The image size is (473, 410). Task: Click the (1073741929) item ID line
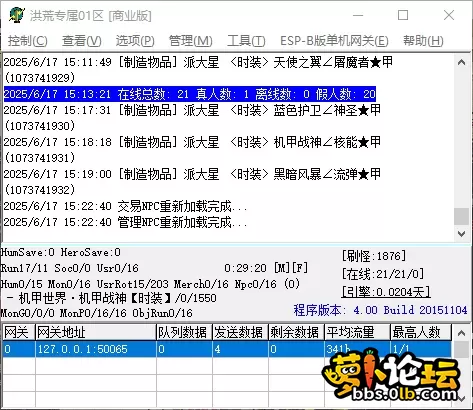pos(40,78)
